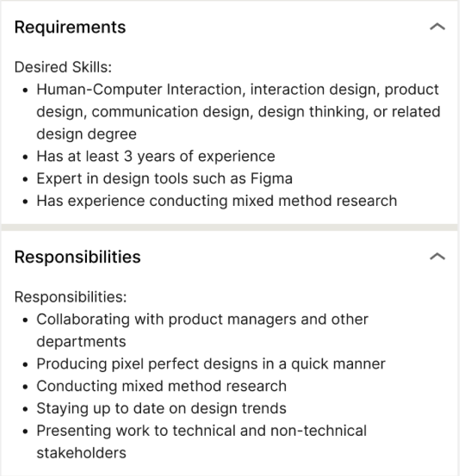Select "Staying up to date on design trends"
Viewport: 460px width, 476px height.
tap(161, 408)
